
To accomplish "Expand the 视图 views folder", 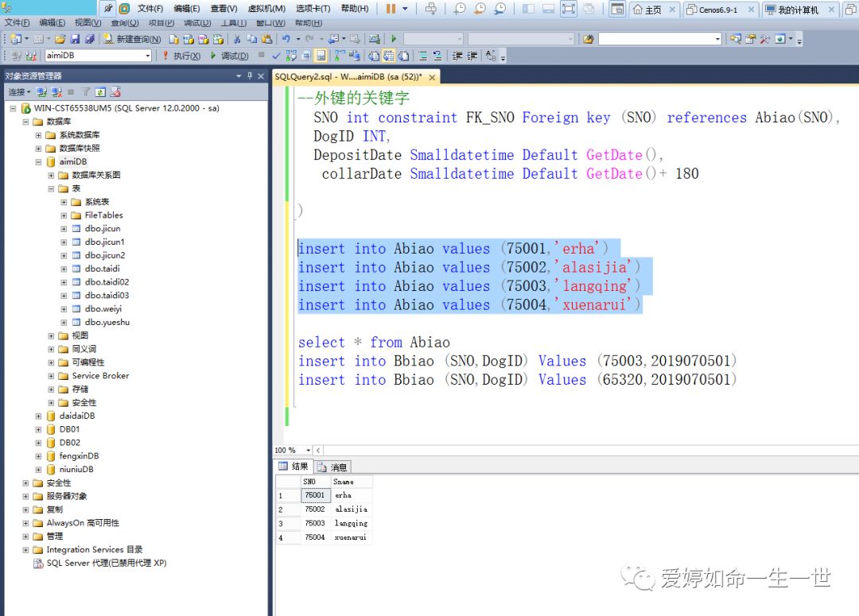I will click(51, 336).
